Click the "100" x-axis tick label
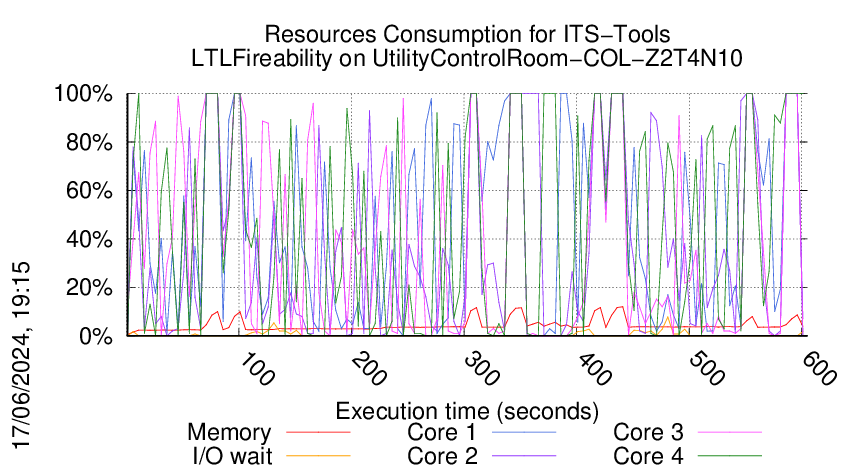 (x=256, y=369)
